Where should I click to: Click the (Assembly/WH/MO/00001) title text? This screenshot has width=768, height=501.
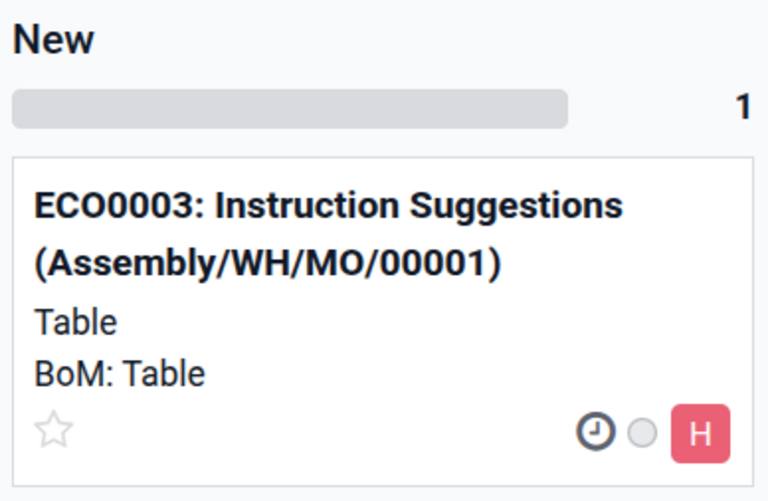268,263
